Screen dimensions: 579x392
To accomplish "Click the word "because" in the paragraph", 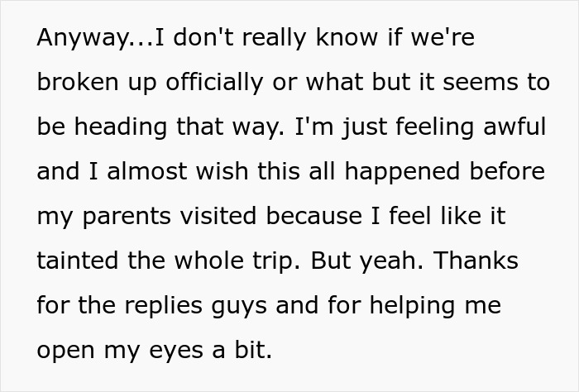I will tap(313, 216).
